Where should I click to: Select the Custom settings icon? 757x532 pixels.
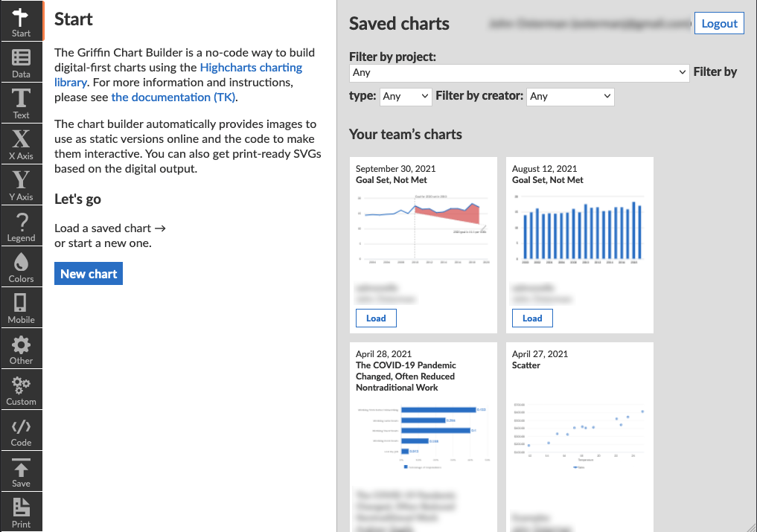21,389
